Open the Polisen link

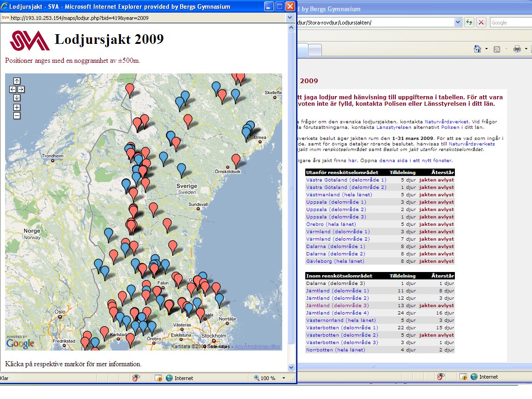pyautogui.click(x=450, y=127)
